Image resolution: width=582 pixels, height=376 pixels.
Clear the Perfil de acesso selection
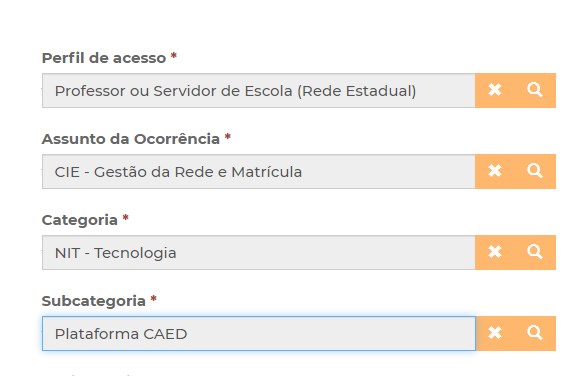click(495, 90)
